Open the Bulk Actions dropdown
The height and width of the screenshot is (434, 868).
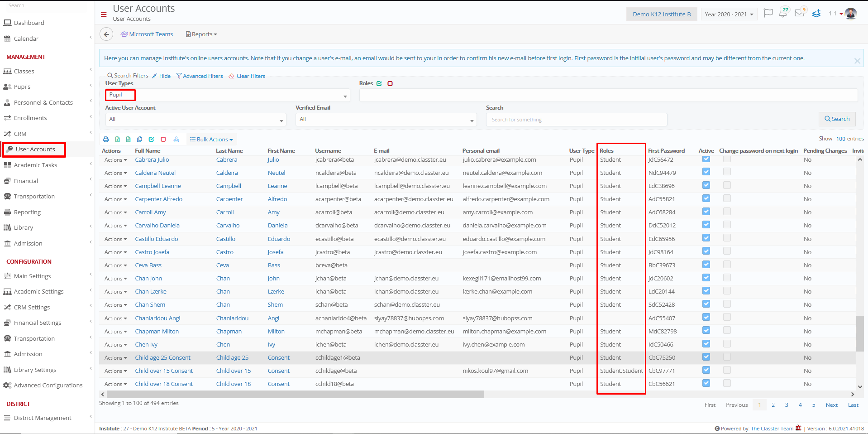click(211, 140)
